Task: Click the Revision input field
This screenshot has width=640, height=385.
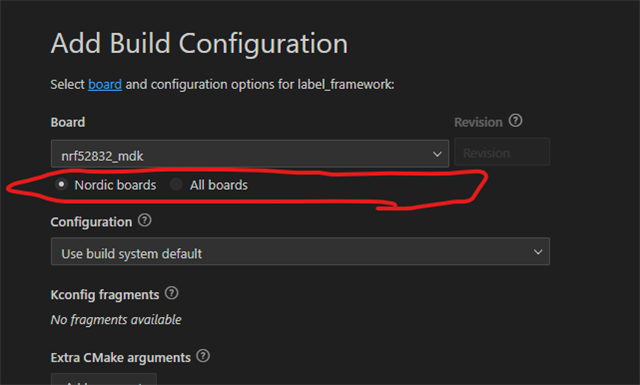Action: pos(502,152)
